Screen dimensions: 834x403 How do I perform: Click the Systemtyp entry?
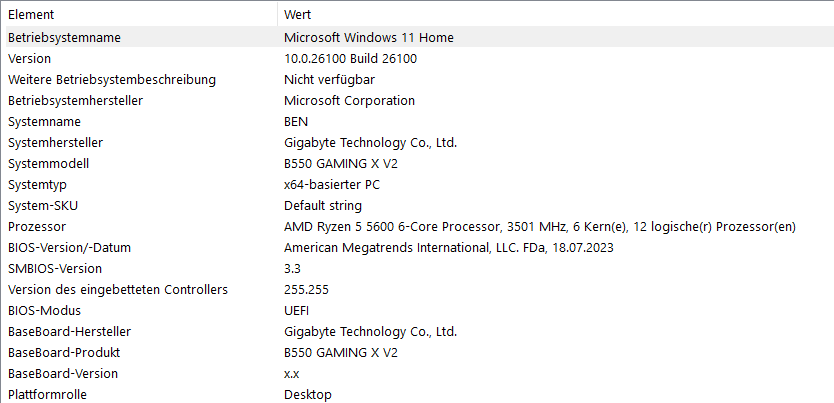point(36,184)
